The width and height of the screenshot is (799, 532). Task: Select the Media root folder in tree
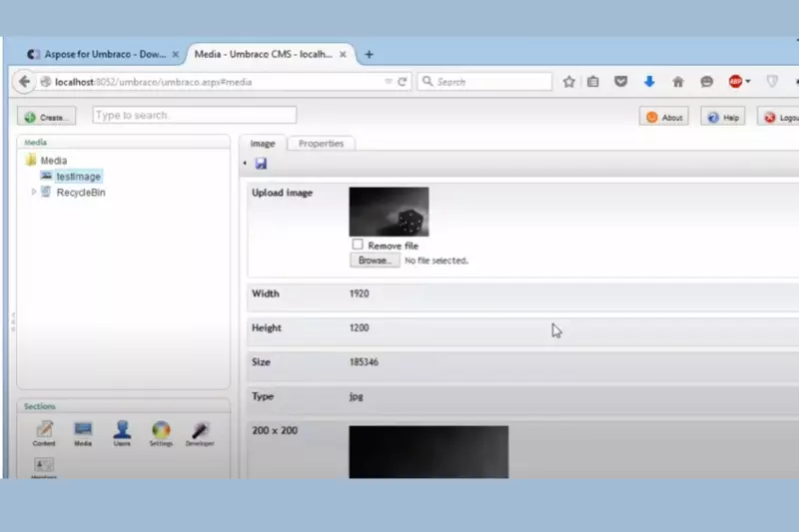[x=54, y=161]
